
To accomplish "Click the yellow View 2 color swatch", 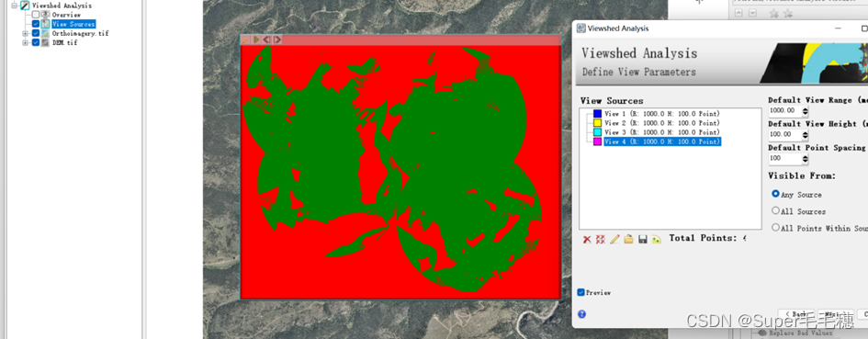I will pyautogui.click(x=597, y=123).
